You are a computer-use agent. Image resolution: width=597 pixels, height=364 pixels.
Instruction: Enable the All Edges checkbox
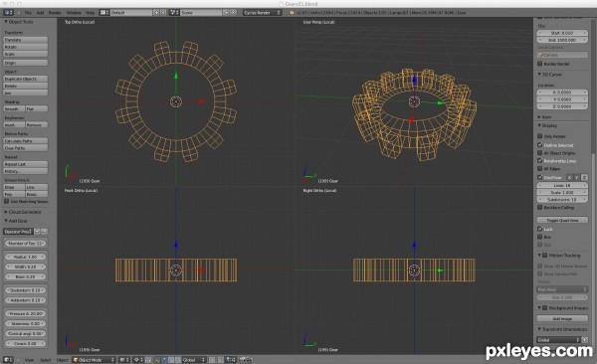pyautogui.click(x=540, y=168)
